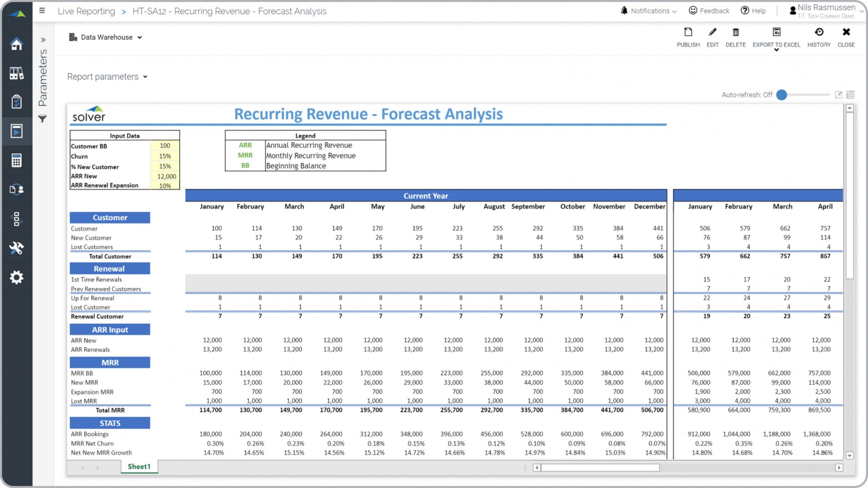The height and width of the screenshot is (488, 868).
Task: Open the calculator icon in sidebar
Action: 16,160
